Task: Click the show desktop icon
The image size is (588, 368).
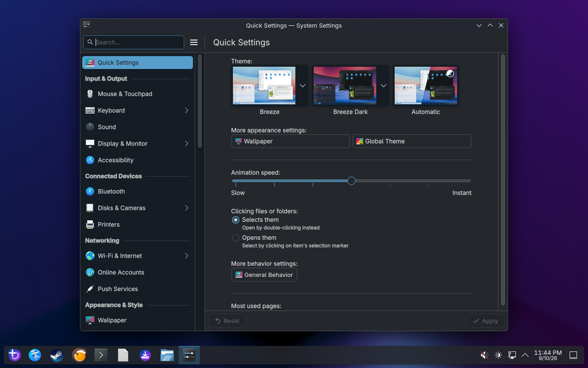Action: coord(573,355)
